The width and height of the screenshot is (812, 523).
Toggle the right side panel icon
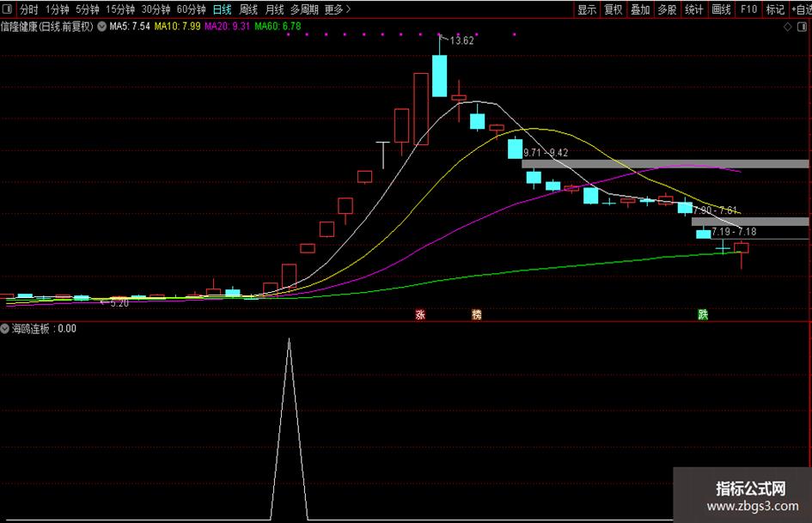coord(803,27)
